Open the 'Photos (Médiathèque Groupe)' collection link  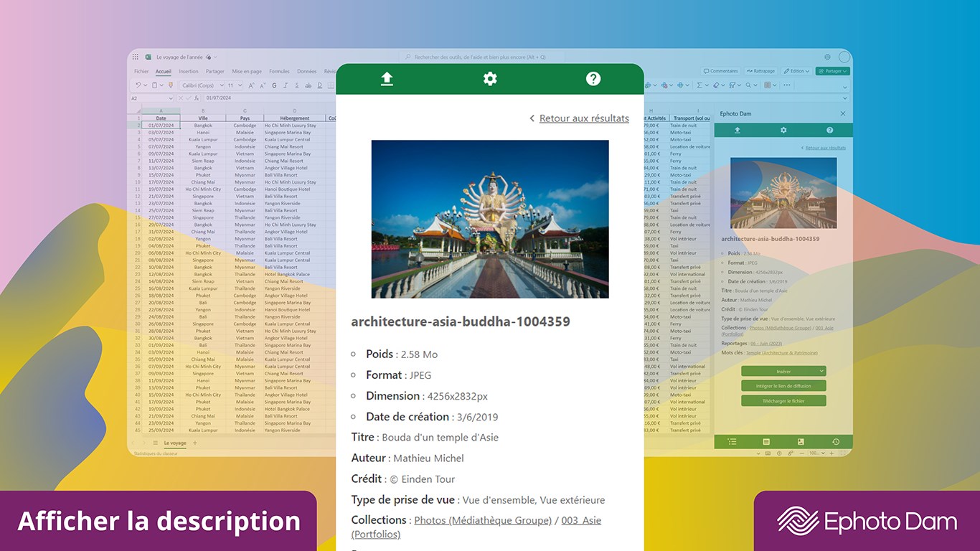483,520
